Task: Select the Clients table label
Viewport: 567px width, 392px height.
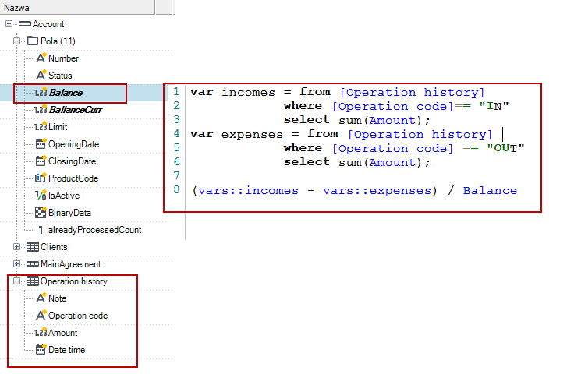Action: 54,247
